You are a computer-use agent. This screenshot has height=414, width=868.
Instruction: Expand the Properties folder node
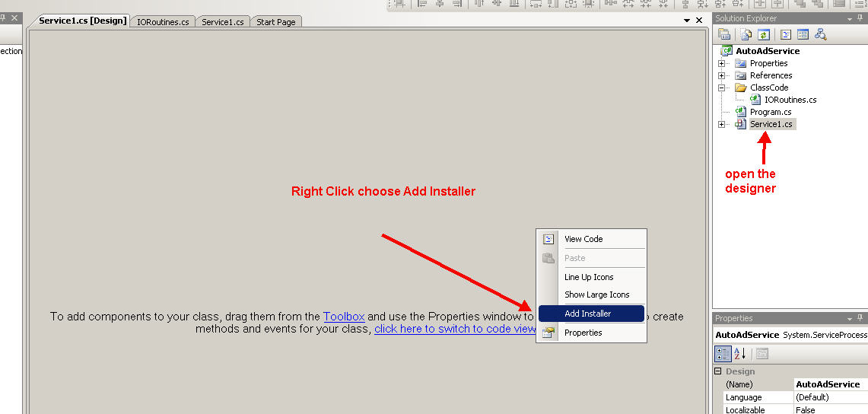pyautogui.click(x=721, y=63)
